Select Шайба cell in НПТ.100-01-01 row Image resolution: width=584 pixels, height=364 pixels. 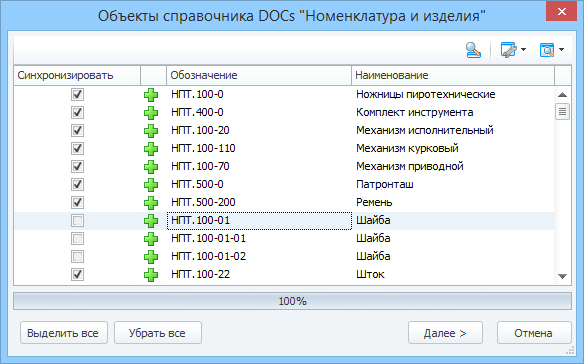pyautogui.click(x=453, y=238)
